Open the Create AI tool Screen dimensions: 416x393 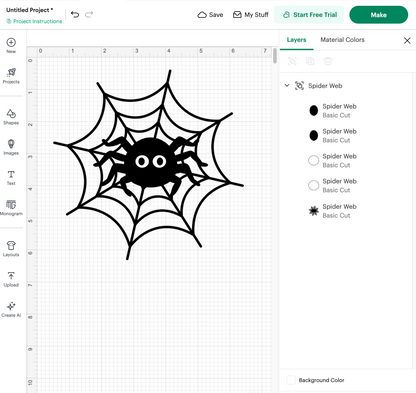pos(11,309)
